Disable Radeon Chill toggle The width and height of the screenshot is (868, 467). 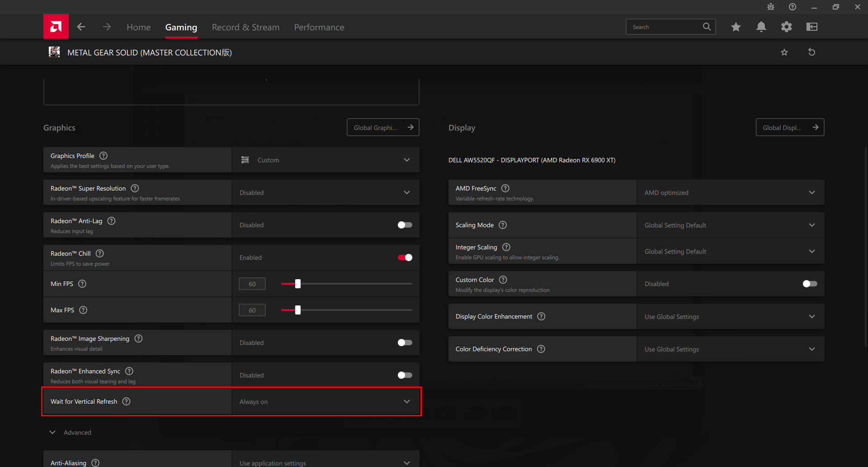point(405,257)
